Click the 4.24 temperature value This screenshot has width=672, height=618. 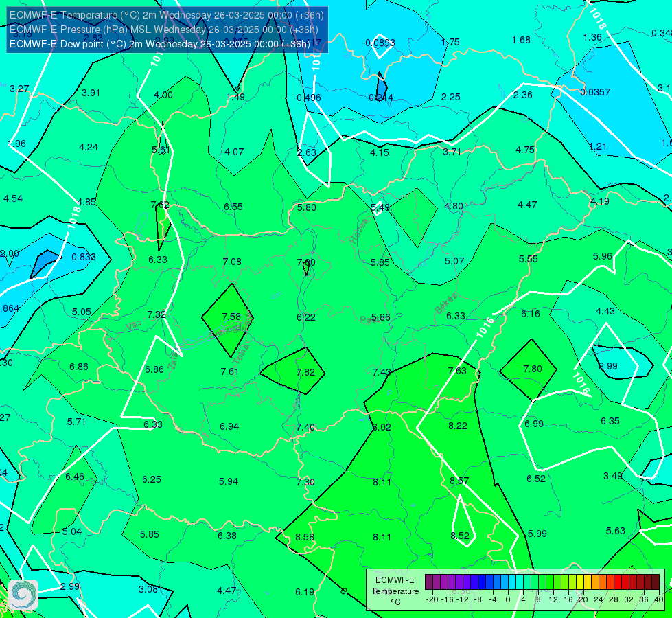tap(89, 147)
